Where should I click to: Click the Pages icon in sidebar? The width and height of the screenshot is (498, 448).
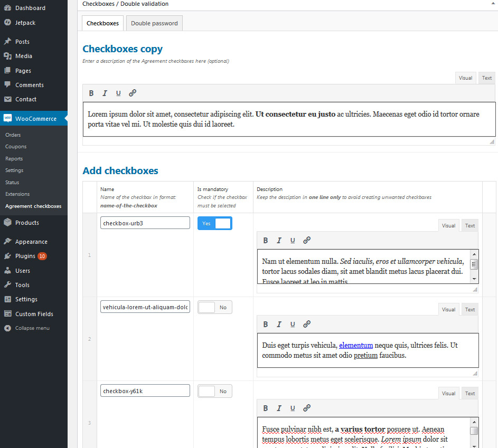point(7,70)
